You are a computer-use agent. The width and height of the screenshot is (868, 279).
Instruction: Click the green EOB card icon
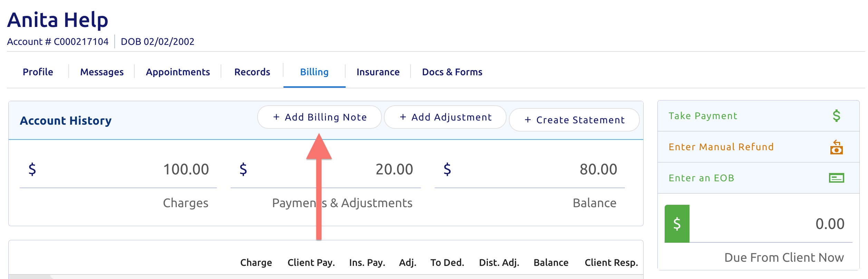point(836,178)
